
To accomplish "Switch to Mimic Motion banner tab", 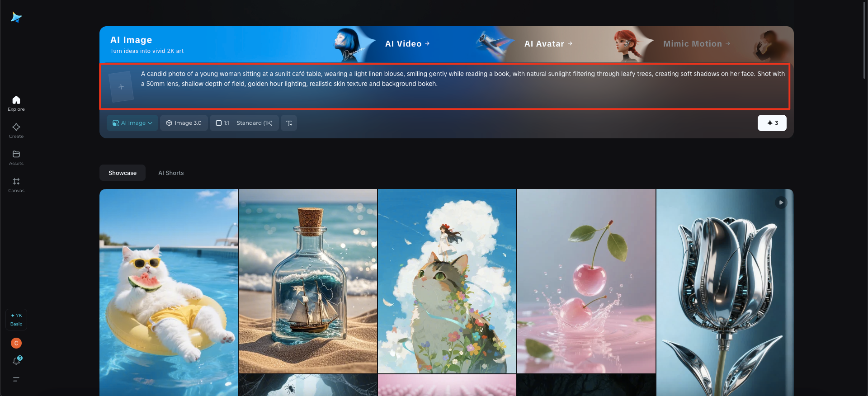I will (x=697, y=44).
